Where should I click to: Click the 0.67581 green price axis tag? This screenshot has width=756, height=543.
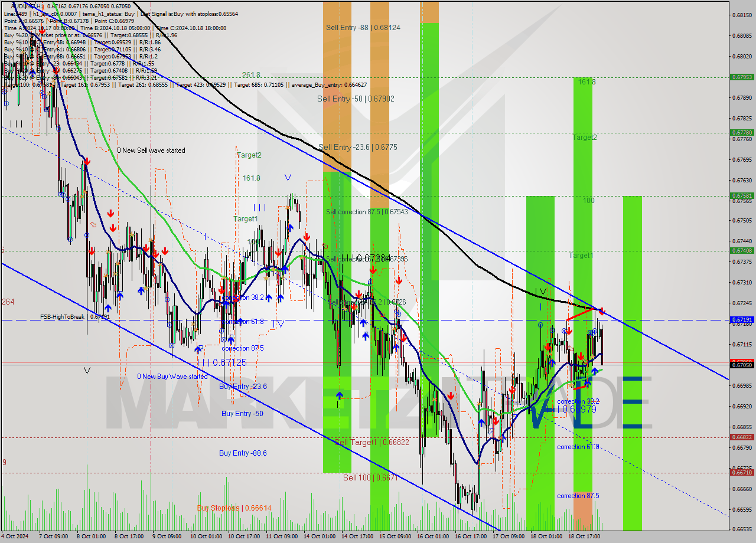point(742,195)
